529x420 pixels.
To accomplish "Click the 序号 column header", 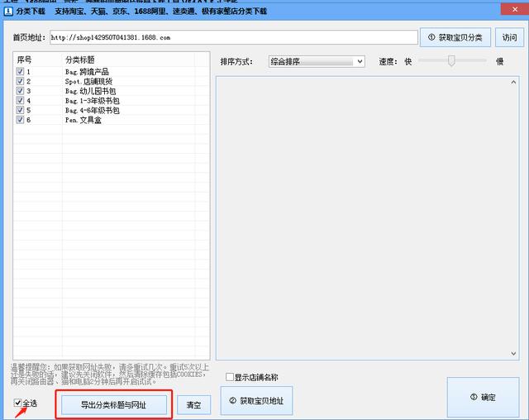I will click(x=24, y=60).
